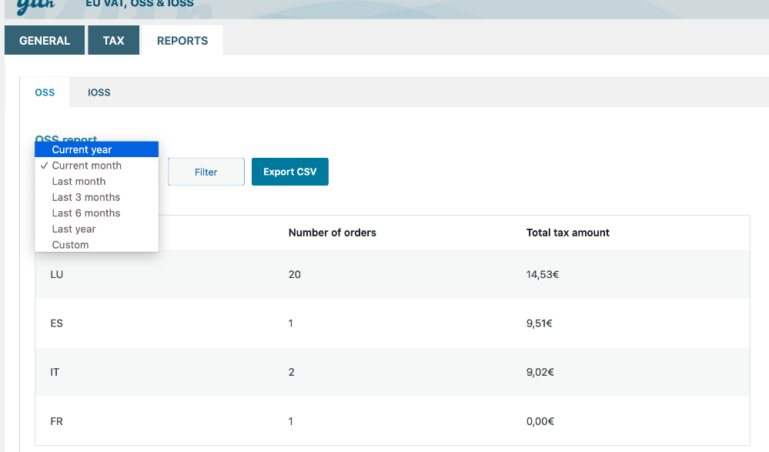Choose Current month option
The image size is (769, 452).
pos(97,165)
